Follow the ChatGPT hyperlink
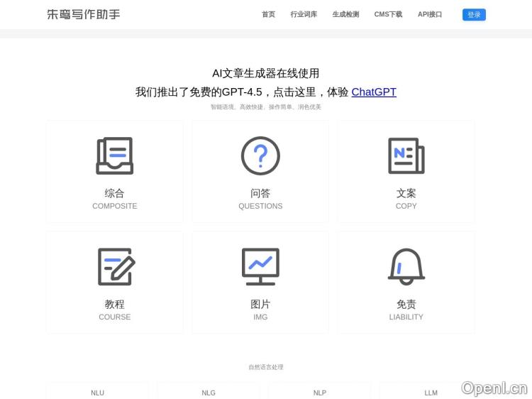This screenshot has width=532, height=399. coord(374,92)
